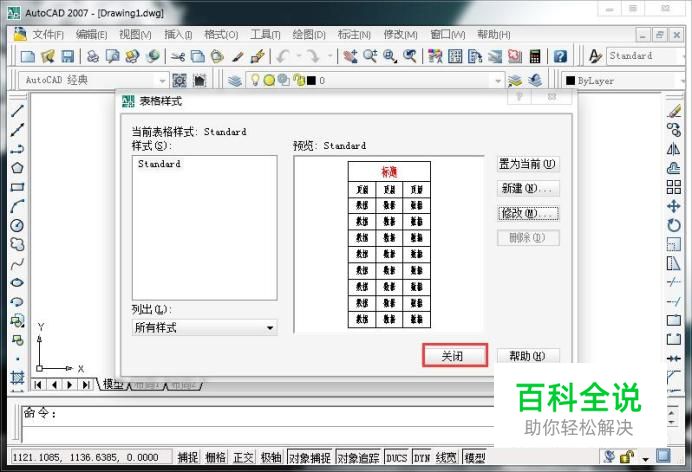Switch to the 模型 tab
The image size is (692, 472).
coord(113,384)
